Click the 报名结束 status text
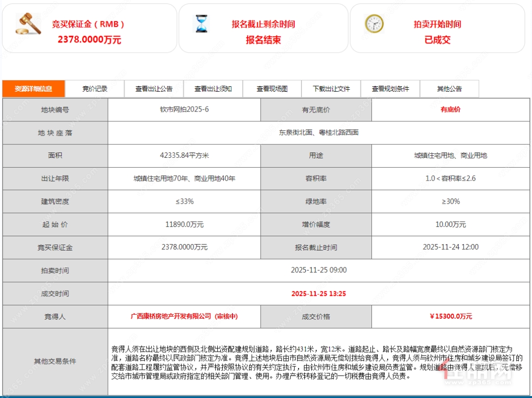 [263, 40]
